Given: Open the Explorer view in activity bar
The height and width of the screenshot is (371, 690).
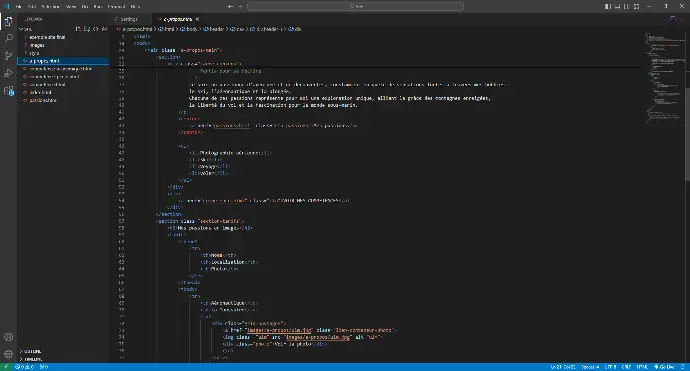Looking at the screenshot, I should tap(8, 21).
